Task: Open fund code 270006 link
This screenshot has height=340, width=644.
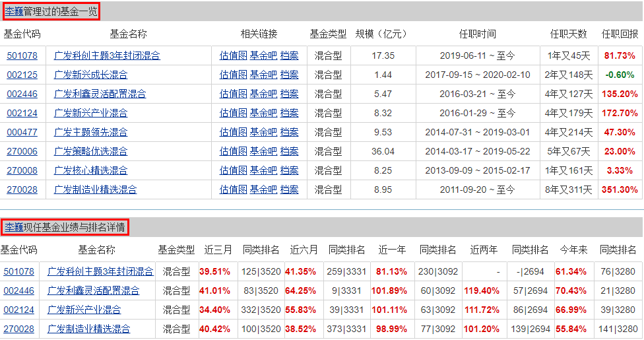Action: (x=22, y=151)
